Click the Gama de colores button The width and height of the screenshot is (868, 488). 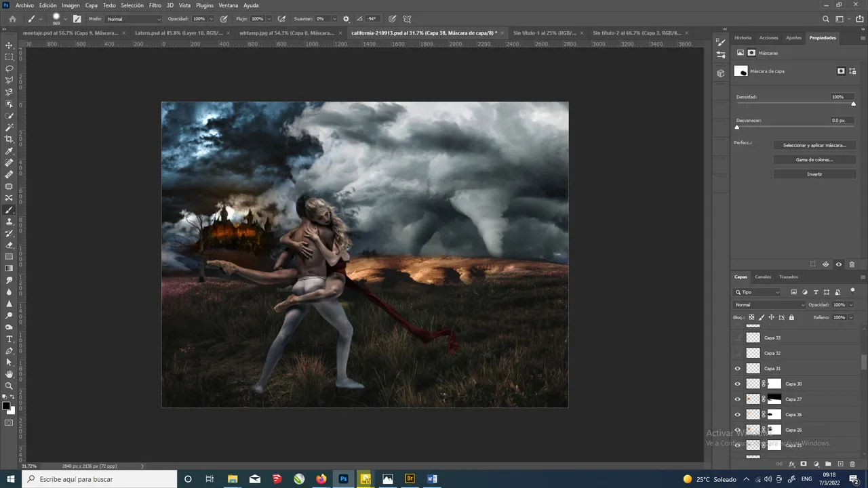click(x=814, y=160)
